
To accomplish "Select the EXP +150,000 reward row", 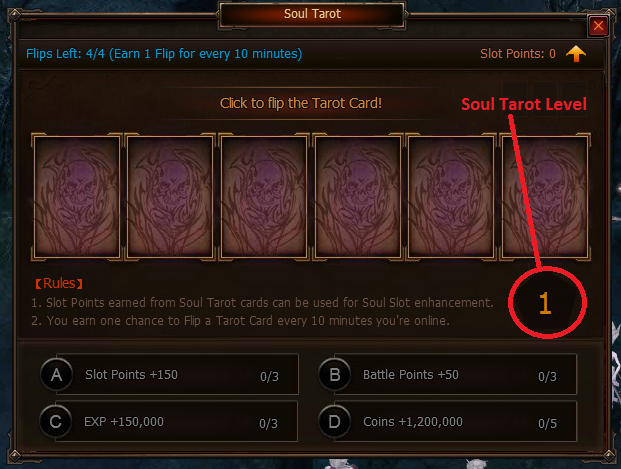I will (x=169, y=421).
